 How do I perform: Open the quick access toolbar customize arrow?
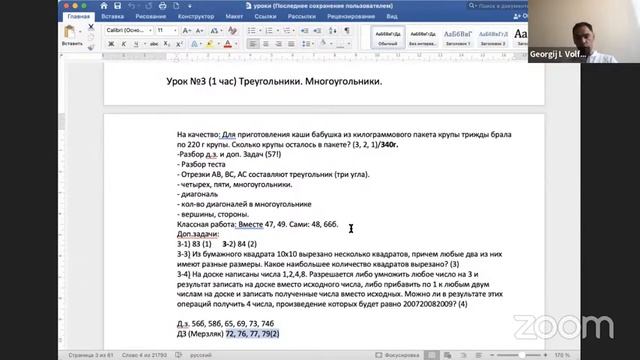point(190,6)
